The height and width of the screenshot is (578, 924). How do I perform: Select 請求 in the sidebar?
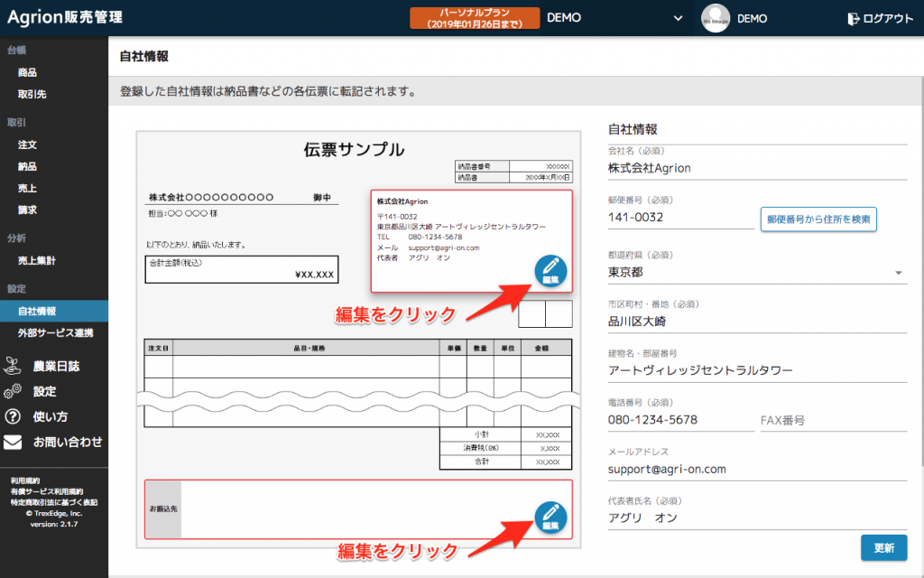(x=27, y=210)
